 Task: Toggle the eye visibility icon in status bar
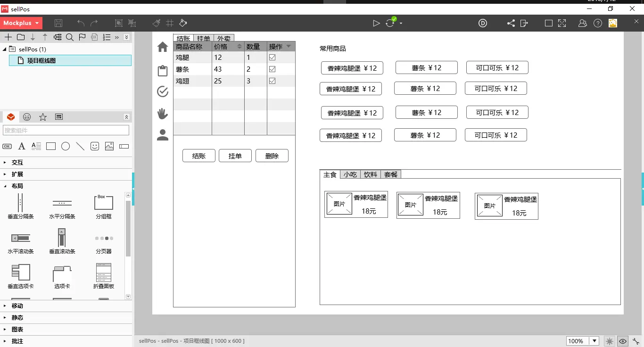623,341
